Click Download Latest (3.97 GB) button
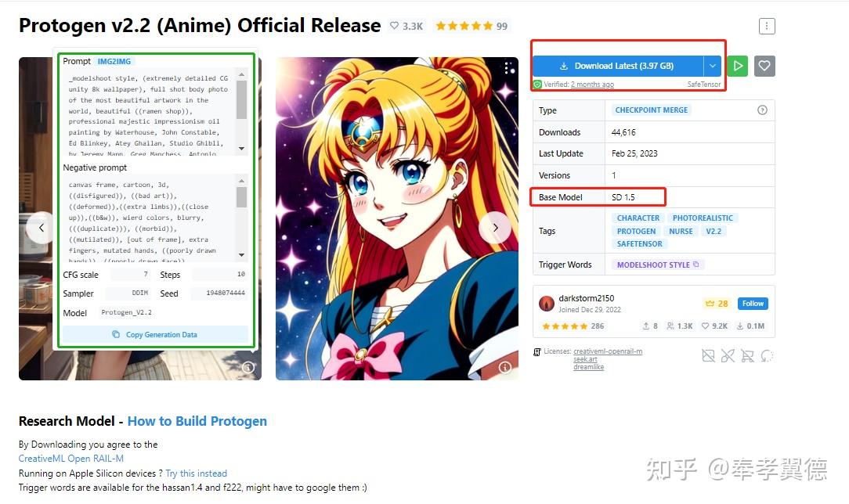 (618, 66)
